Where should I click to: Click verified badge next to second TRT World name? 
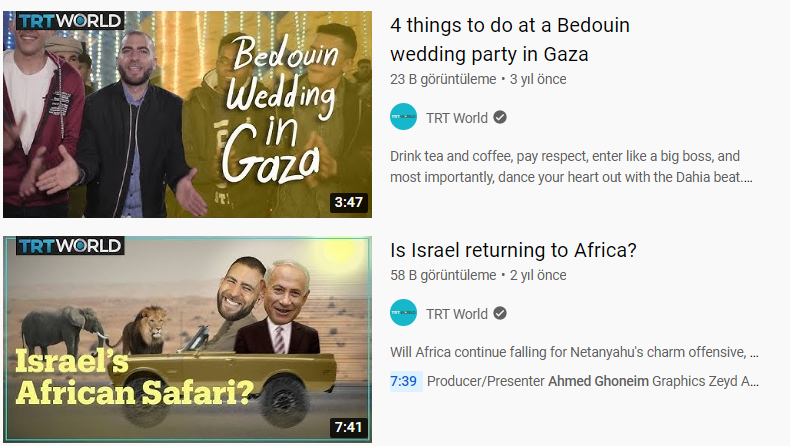[500, 313]
